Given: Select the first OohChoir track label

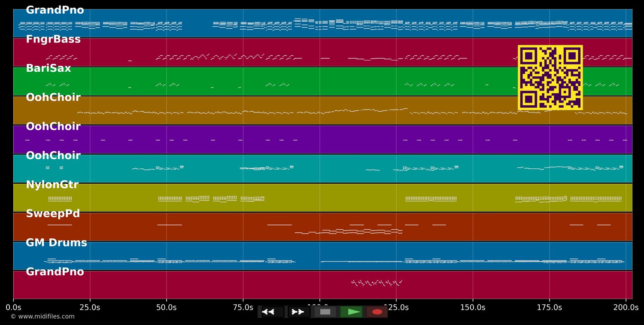Looking at the screenshot, I should (53, 97).
